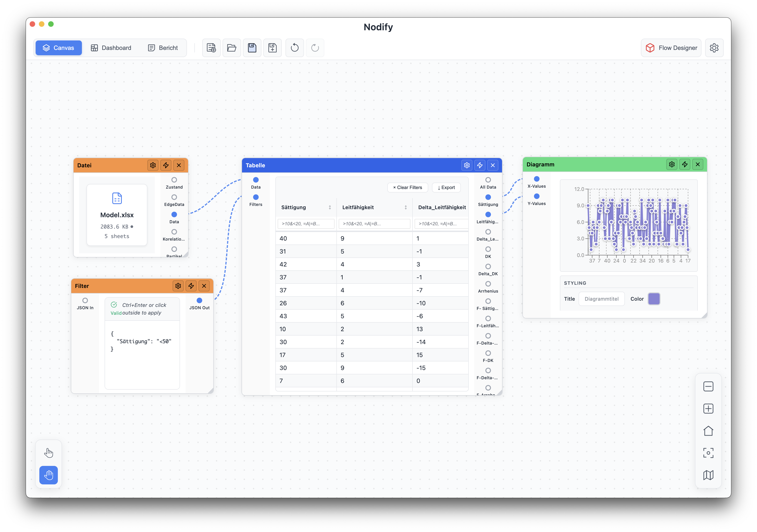Open an existing flow file
This screenshot has height=532, width=757.
point(231,48)
